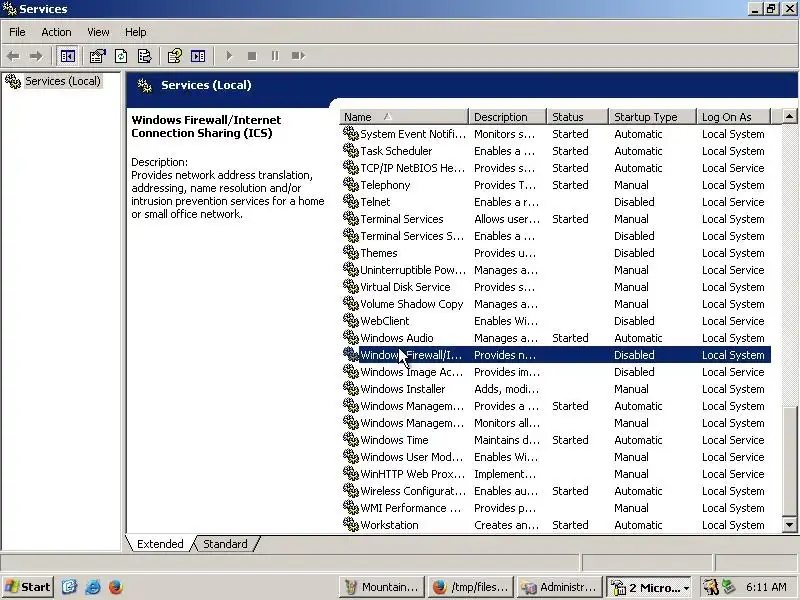
Task: Open the Windows Start button
Action: [27, 587]
